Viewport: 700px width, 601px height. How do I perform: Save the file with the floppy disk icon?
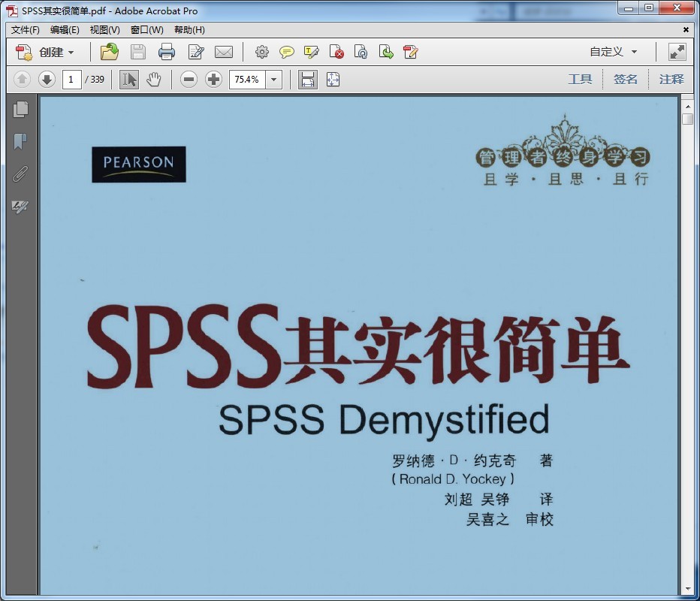pos(138,52)
